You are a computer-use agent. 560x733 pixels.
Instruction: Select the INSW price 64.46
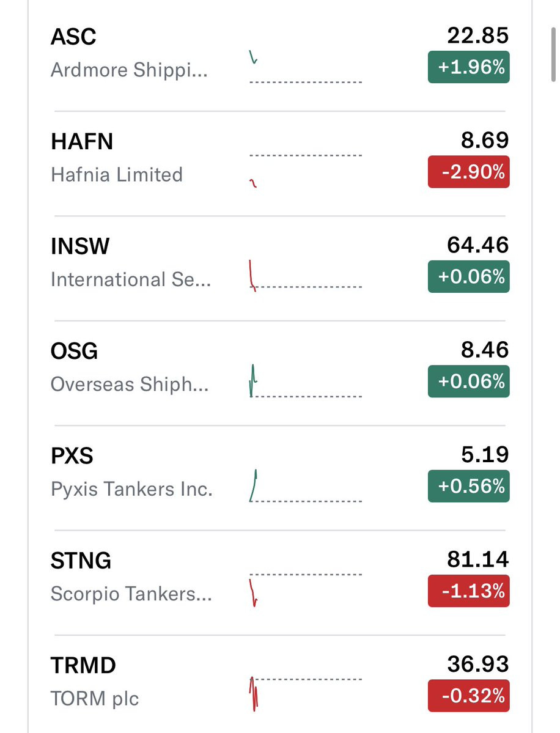coord(477,245)
